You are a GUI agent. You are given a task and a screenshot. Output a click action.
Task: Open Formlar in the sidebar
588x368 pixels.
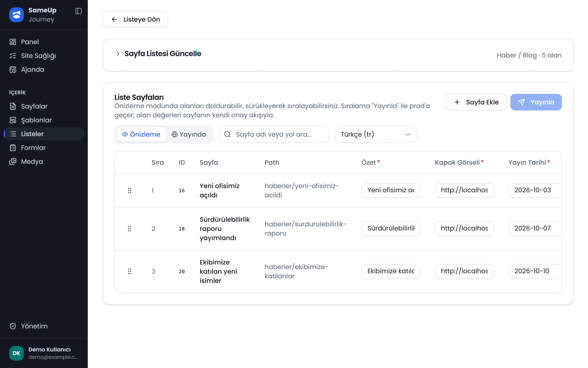pyautogui.click(x=44, y=148)
